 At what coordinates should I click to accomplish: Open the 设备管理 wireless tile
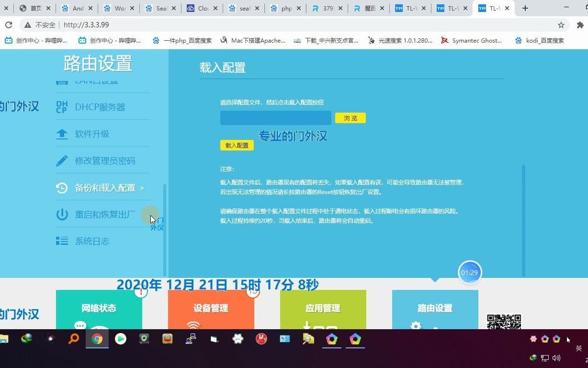click(211, 309)
